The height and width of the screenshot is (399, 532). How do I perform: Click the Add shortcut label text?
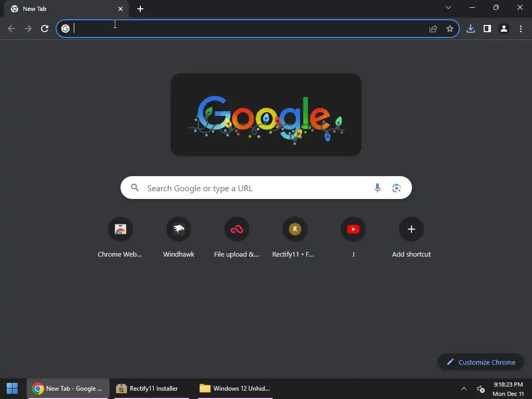click(411, 254)
